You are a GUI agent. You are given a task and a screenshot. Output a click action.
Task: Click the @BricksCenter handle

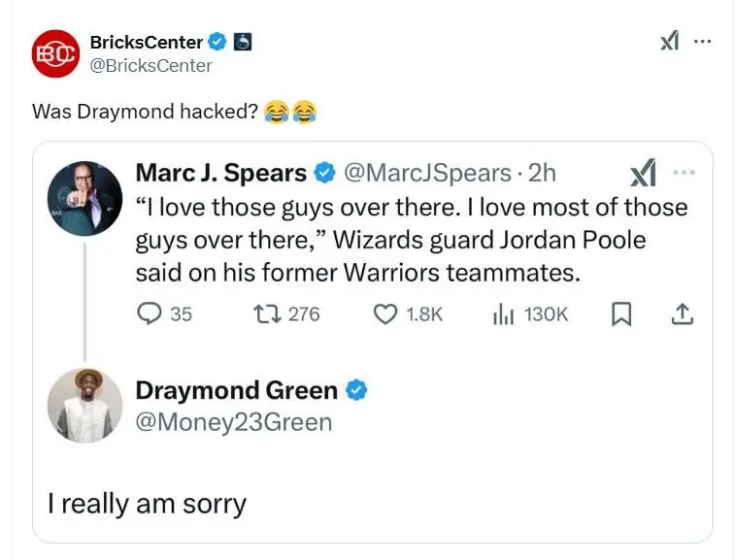[150, 66]
